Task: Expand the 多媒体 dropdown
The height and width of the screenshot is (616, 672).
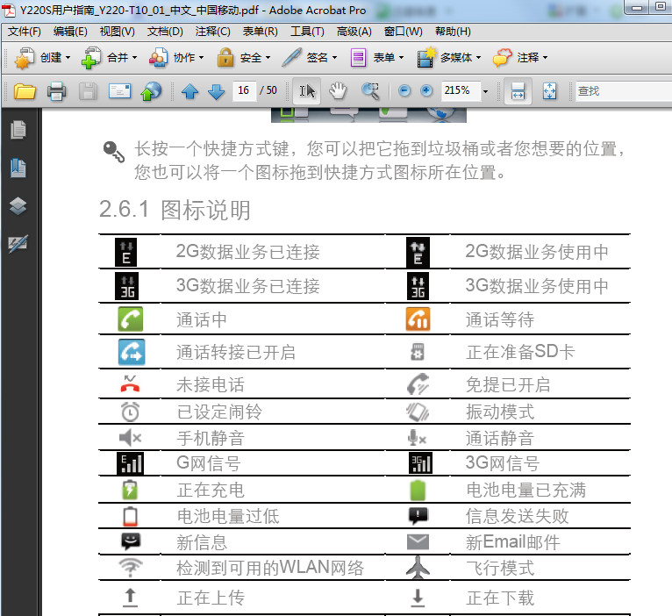Action: [478, 57]
